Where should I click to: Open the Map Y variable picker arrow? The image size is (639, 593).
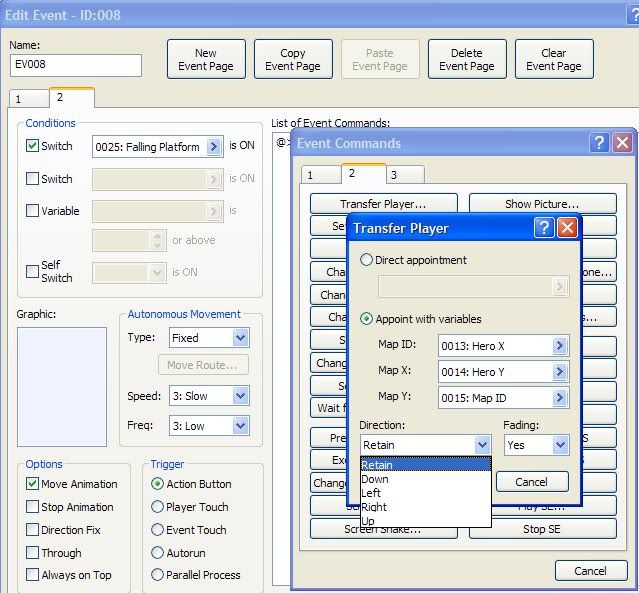559,398
